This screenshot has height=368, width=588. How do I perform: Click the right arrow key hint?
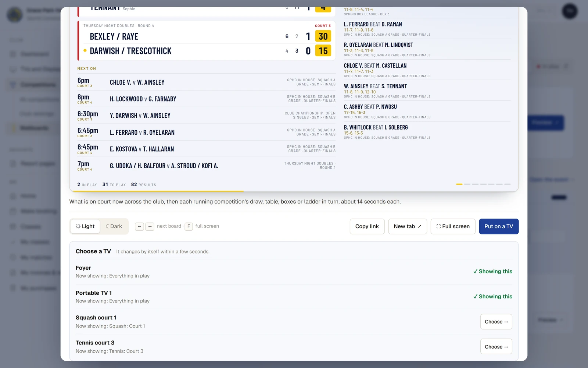(150, 226)
